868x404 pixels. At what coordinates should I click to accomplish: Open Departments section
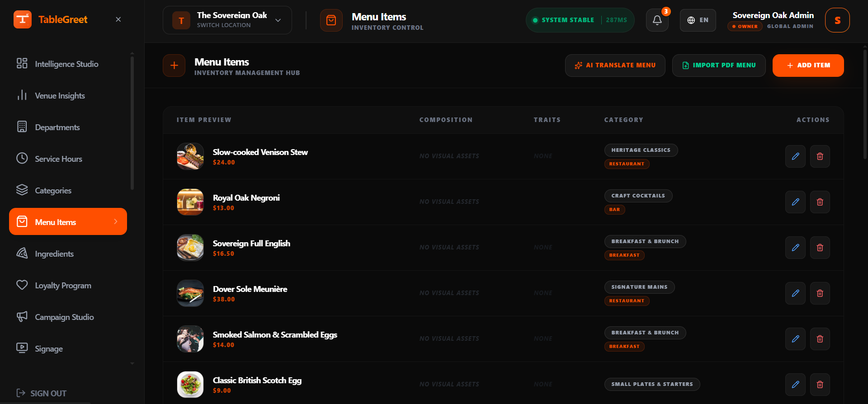click(x=68, y=127)
